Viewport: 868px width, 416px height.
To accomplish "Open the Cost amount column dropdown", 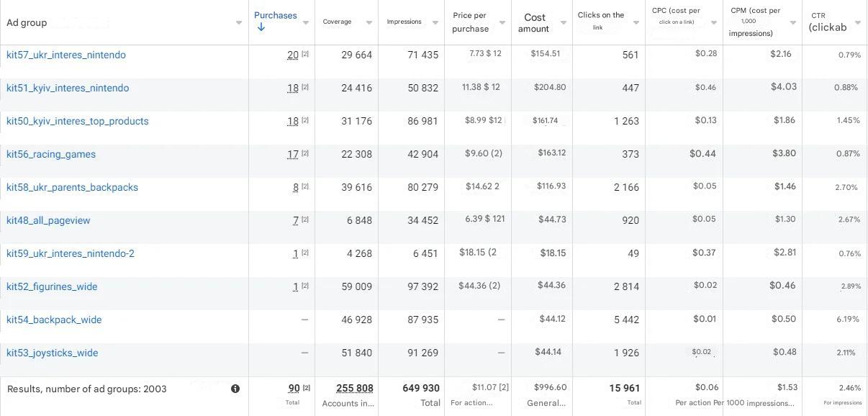I will [564, 23].
